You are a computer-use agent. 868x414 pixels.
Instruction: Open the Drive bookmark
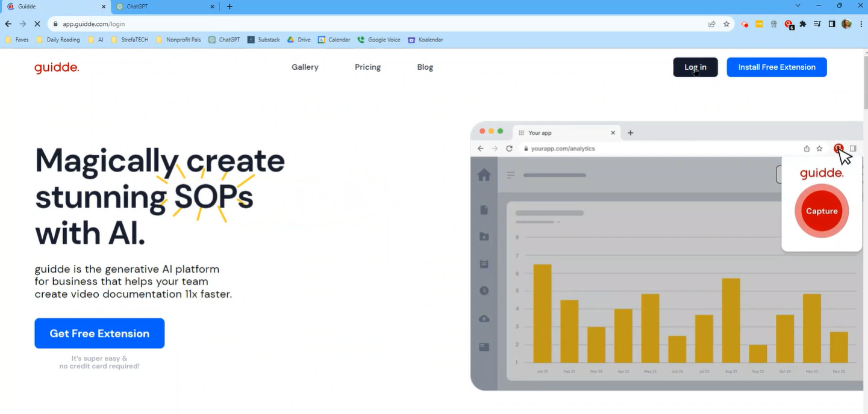coord(299,40)
